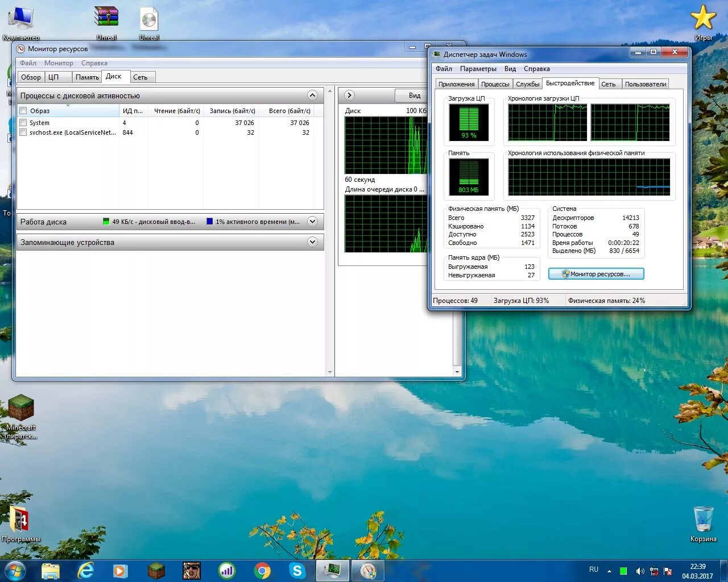
Task: Open the Игры star desktop icon
Action: click(x=703, y=23)
